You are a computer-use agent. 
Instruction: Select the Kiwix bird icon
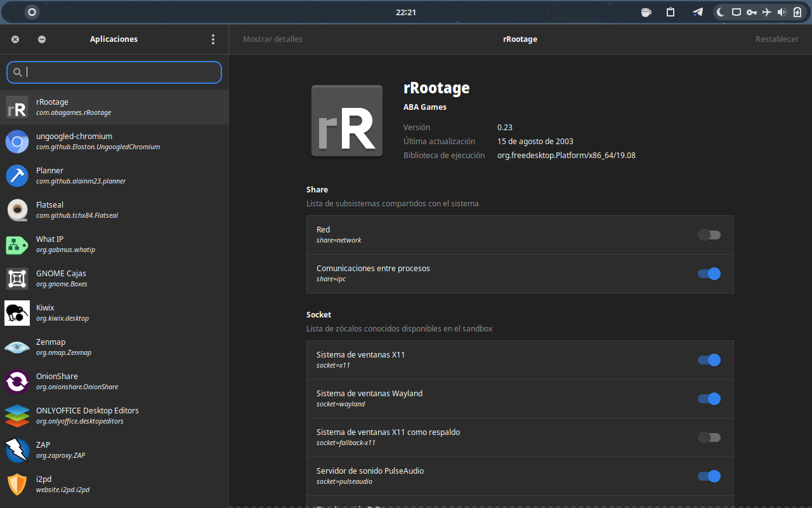17,313
